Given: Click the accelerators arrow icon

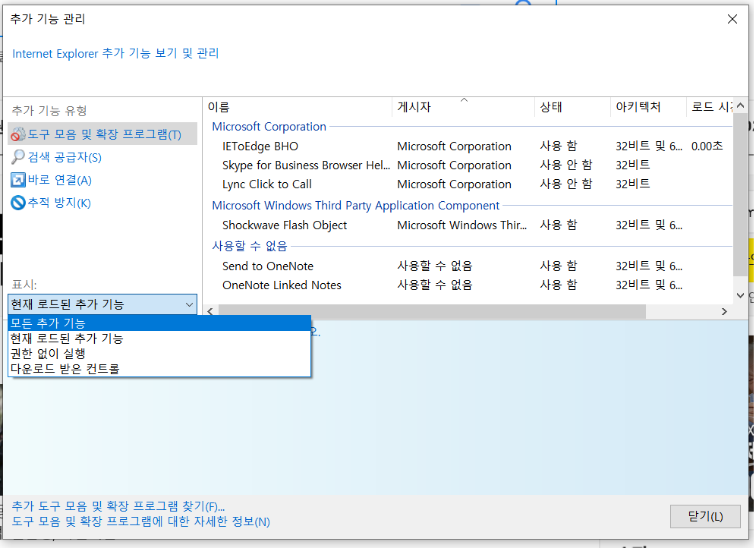Looking at the screenshot, I should coord(18,180).
